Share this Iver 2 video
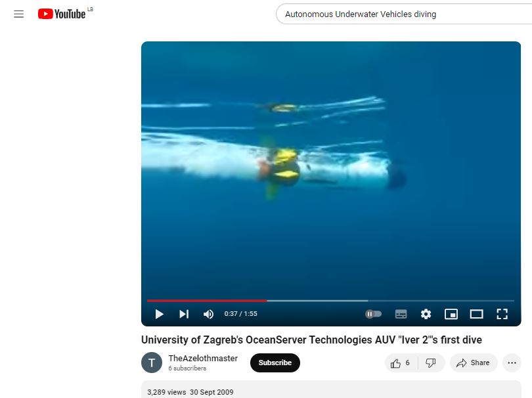This screenshot has width=532, height=398. [474, 363]
